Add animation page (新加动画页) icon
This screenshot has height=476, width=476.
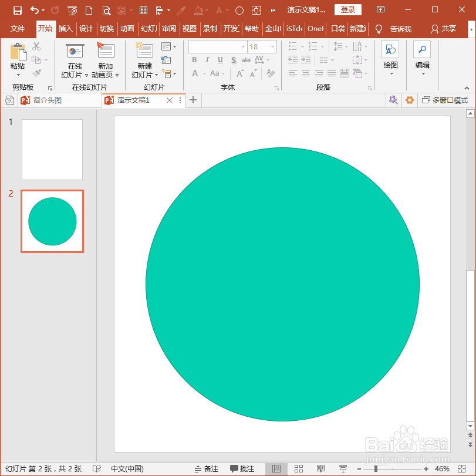(105, 61)
